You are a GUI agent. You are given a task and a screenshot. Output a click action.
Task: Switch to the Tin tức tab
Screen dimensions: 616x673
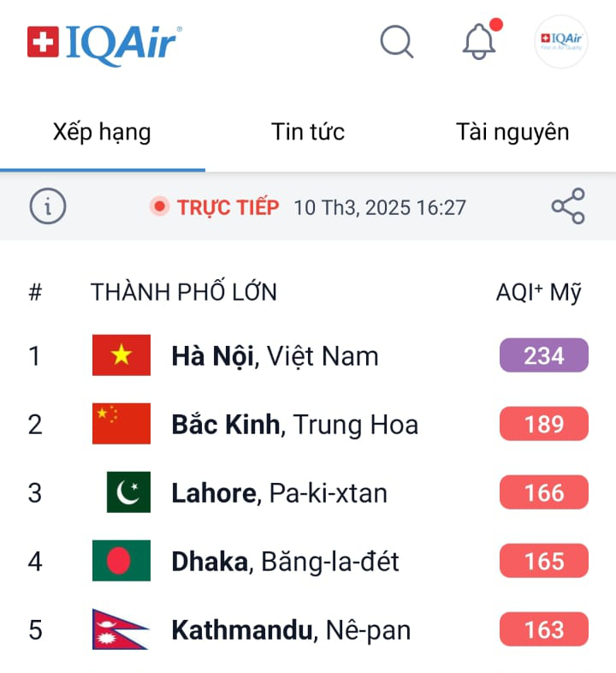coord(308,132)
